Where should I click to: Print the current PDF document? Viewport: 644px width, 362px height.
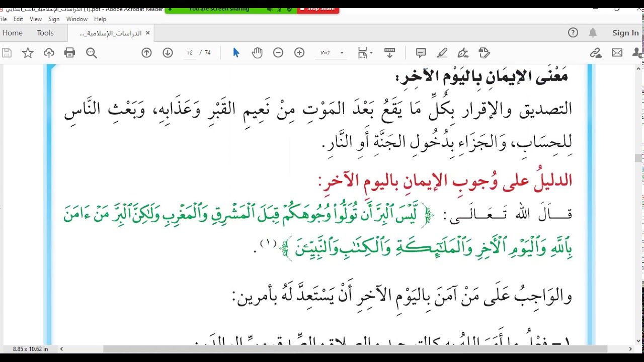[x=70, y=53]
